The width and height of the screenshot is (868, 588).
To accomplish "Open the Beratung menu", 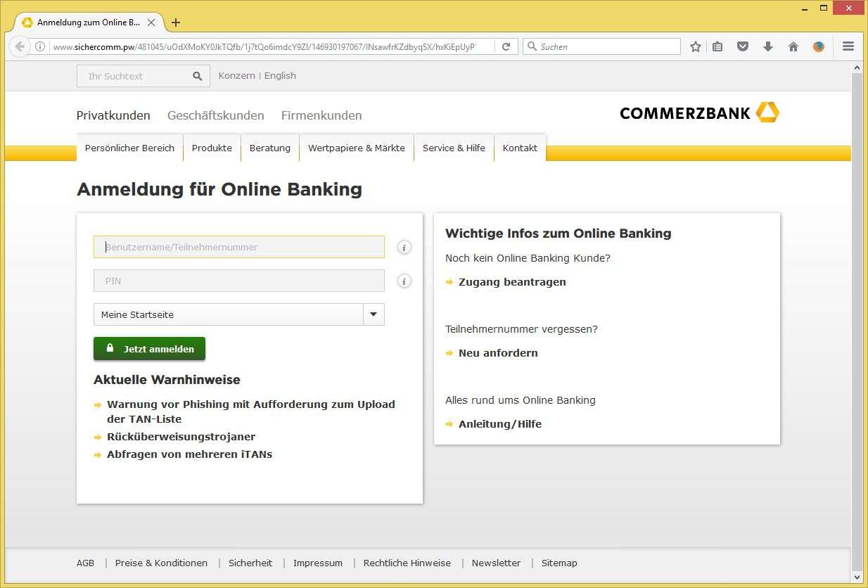I will (x=270, y=148).
